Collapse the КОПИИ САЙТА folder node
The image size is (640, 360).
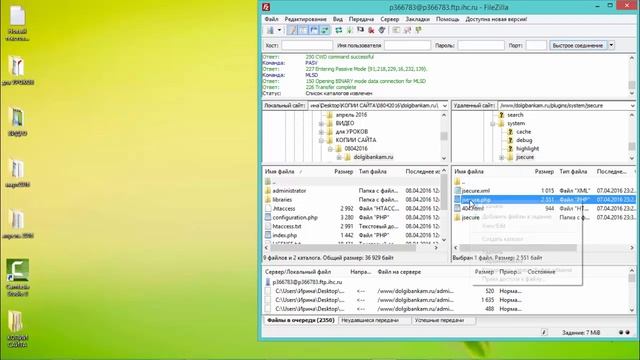click(322, 140)
